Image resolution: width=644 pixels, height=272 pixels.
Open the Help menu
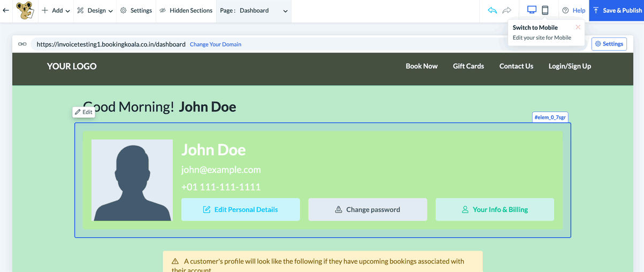573,11
